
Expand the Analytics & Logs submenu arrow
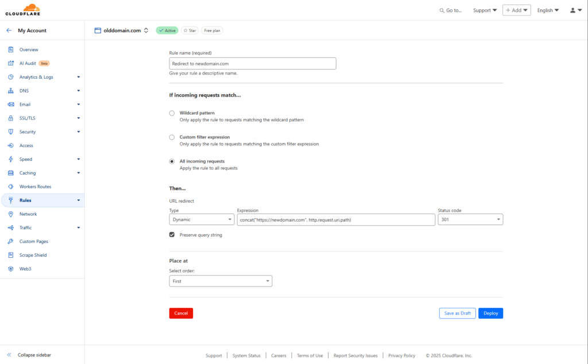(78, 77)
